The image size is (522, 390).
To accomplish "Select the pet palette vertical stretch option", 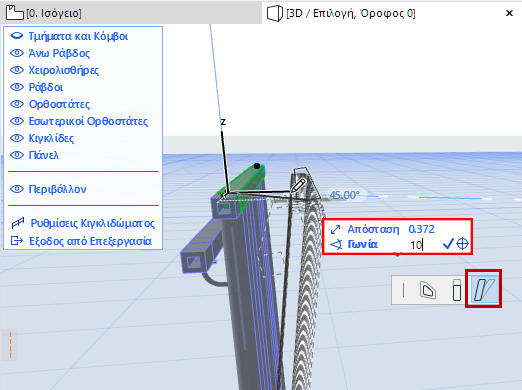I will point(457,290).
